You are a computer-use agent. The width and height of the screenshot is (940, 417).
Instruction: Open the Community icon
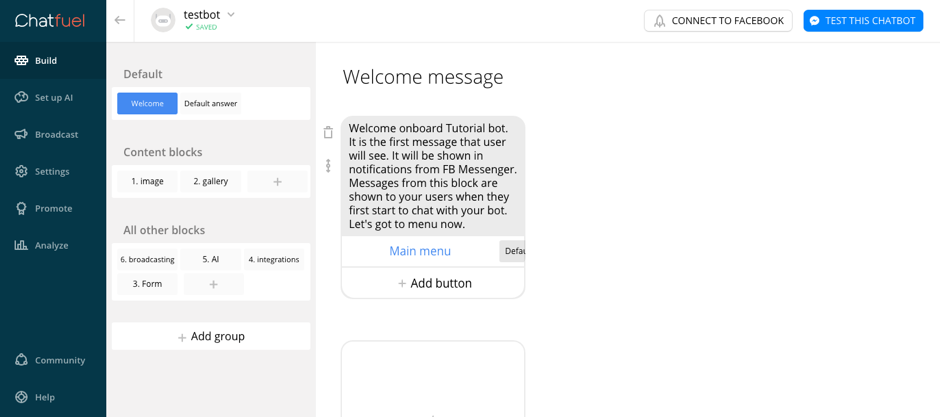click(x=21, y=360)
